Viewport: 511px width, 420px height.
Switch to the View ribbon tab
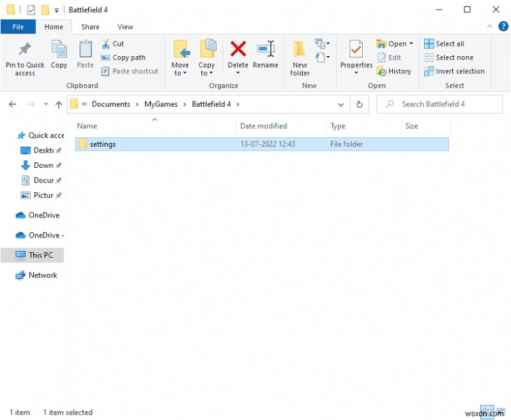coord(125,27)
